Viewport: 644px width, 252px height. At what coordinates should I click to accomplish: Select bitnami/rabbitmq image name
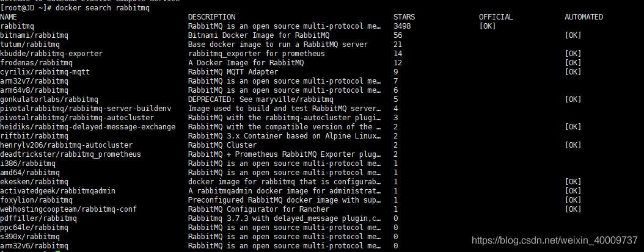34,35
